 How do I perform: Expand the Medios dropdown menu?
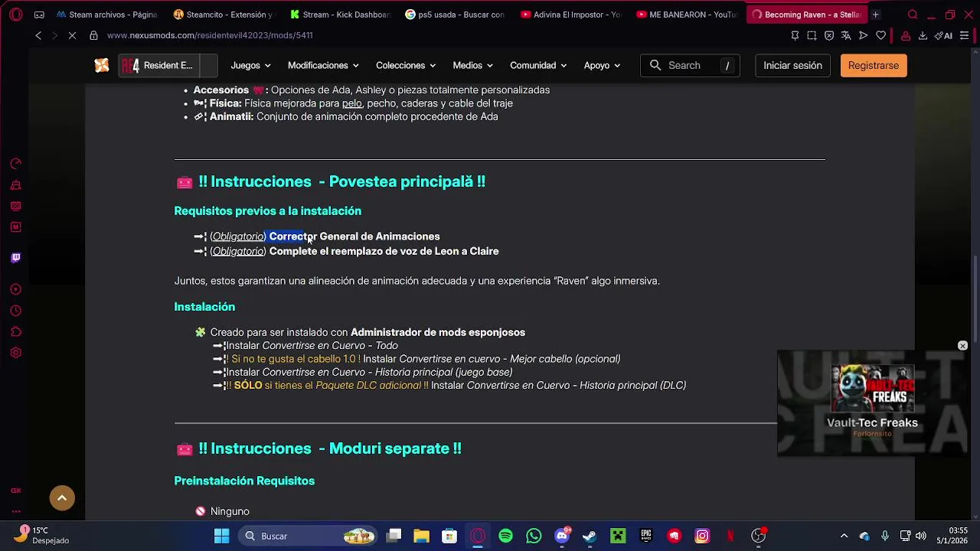(x=472, y=66)
